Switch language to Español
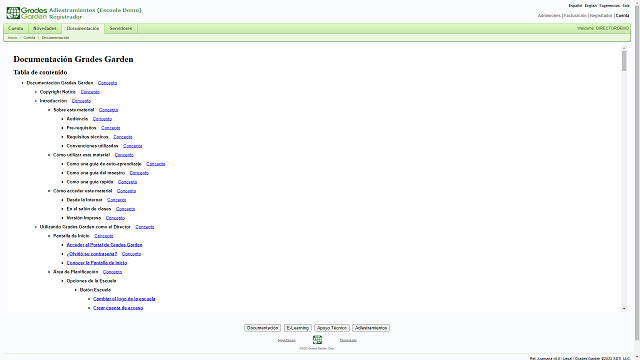 coord(575,6)
